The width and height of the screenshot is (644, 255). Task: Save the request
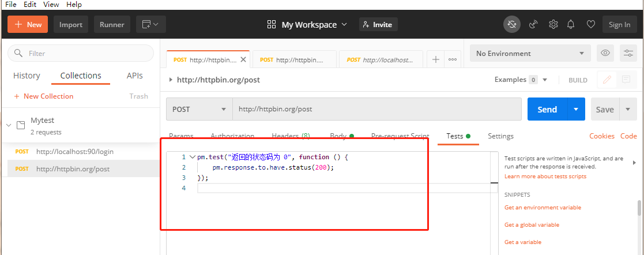pyautogui.click(x=605, y=110)
